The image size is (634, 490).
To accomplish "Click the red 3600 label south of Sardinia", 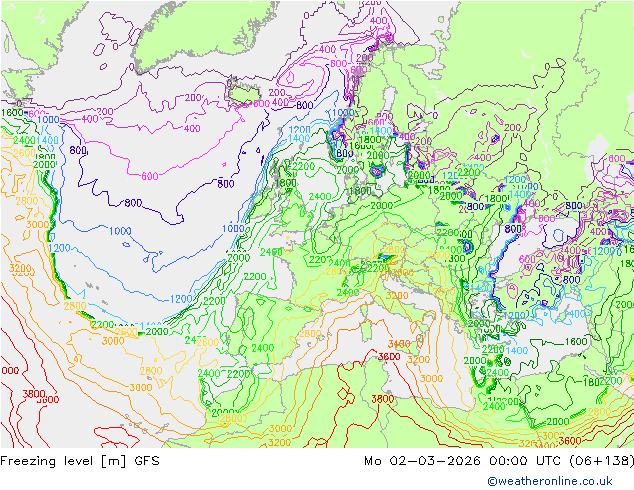I will [389, 357].
